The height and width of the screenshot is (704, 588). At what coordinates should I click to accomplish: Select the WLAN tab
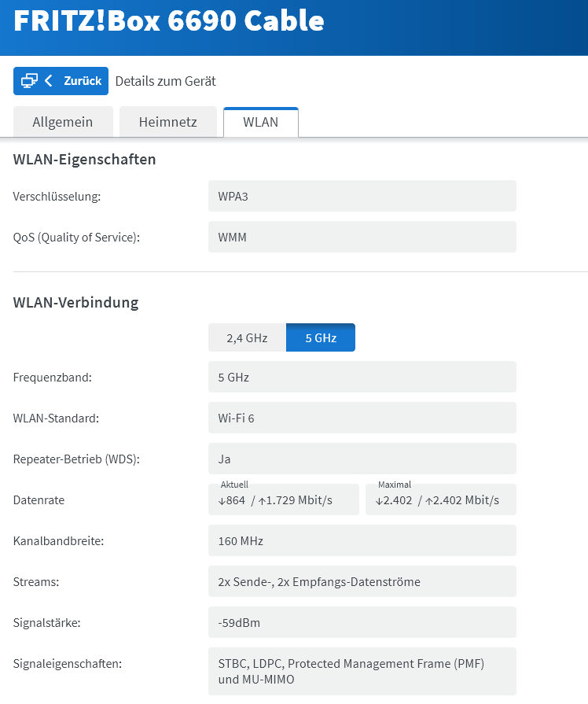point(260,122)
